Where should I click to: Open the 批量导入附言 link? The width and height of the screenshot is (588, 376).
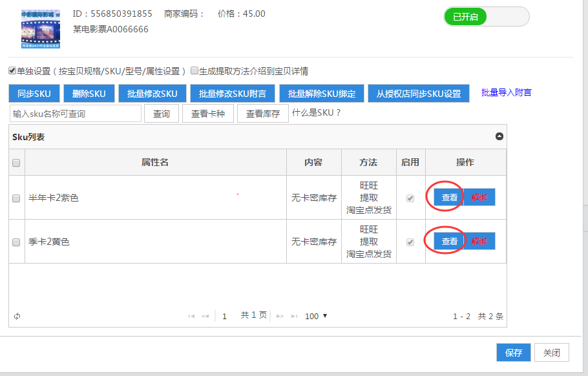coord(506,93)
